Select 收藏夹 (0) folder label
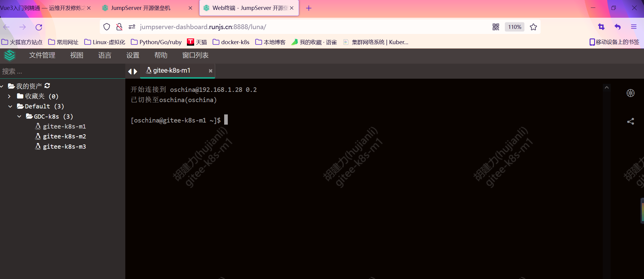 (41, 96)
